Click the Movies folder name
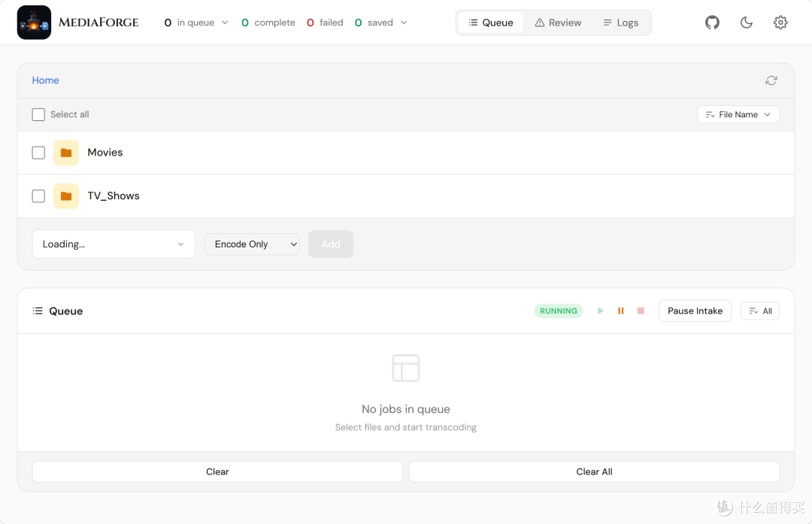Screen dimensions: 812x524 click(105, 152)
